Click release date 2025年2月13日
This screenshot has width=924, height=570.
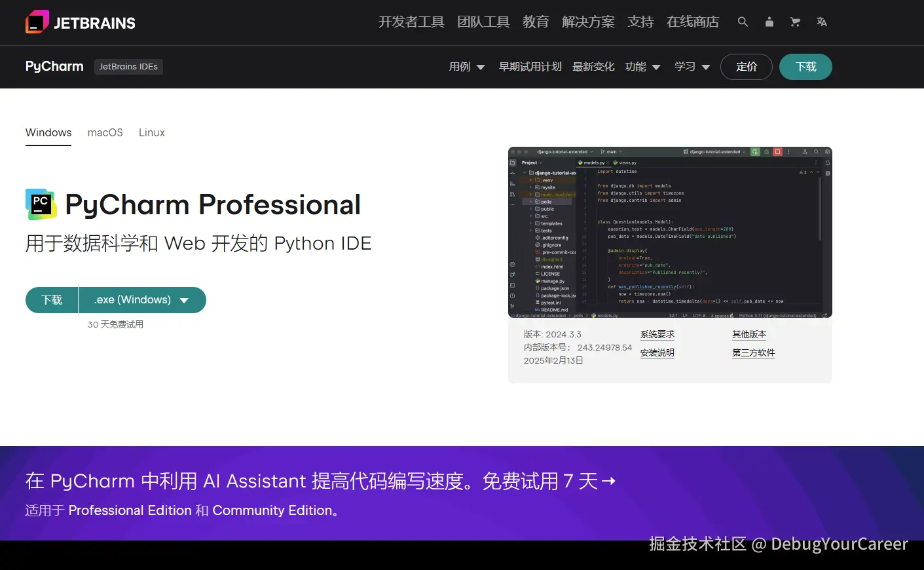[553, 360]
